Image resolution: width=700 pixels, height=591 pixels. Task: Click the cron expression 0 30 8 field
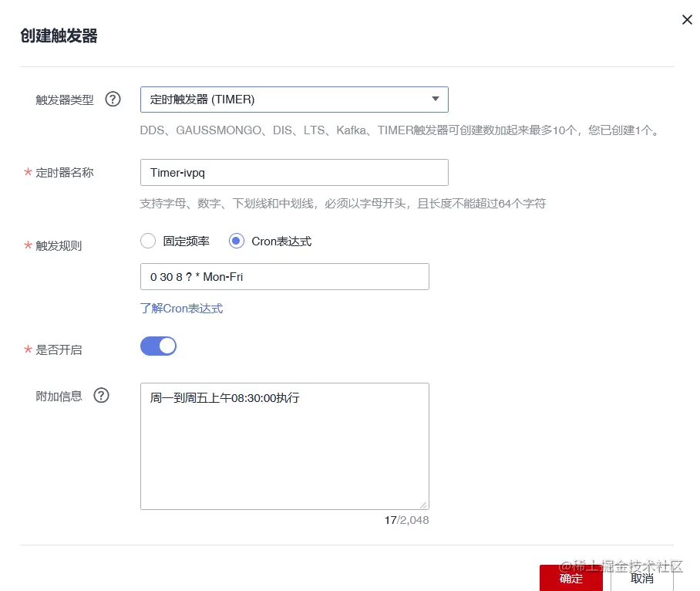tap(284, 276)
